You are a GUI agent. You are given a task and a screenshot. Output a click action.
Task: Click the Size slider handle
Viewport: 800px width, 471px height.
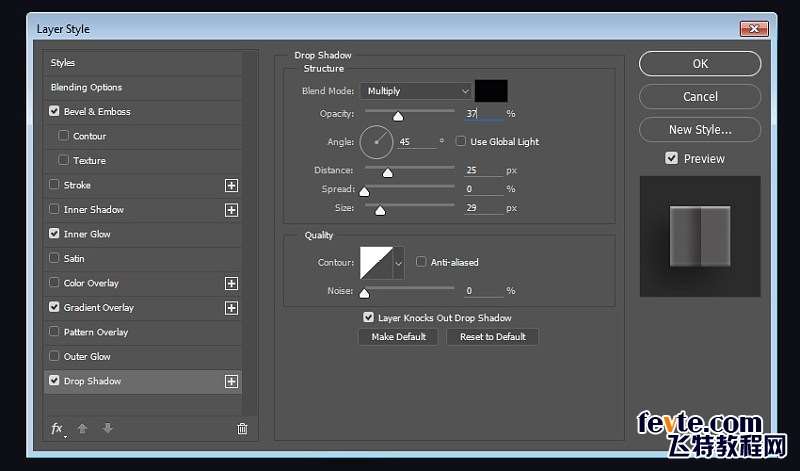[x=380, y=210]
